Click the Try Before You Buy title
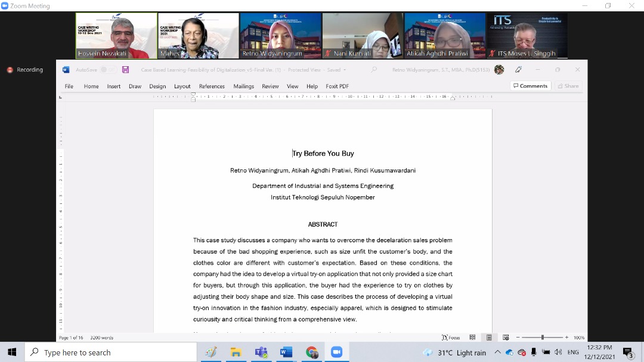Viewport: 644px width, 362px height. click(x=323, y=153)
